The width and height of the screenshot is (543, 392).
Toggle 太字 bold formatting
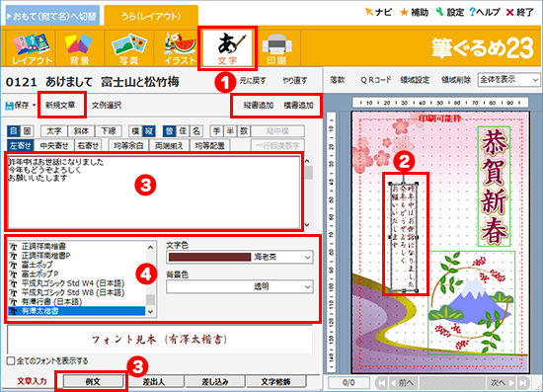53,131
